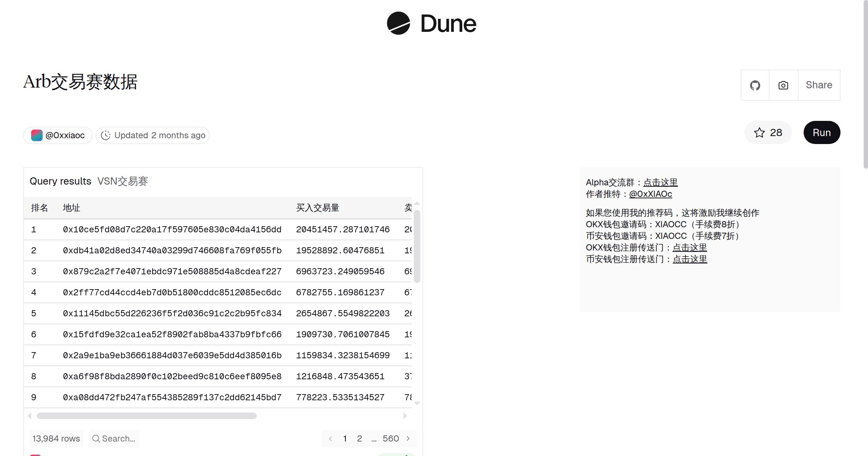The image size is (868, 456).
Task: Click the camera screenshot icon
Action: 783,85
